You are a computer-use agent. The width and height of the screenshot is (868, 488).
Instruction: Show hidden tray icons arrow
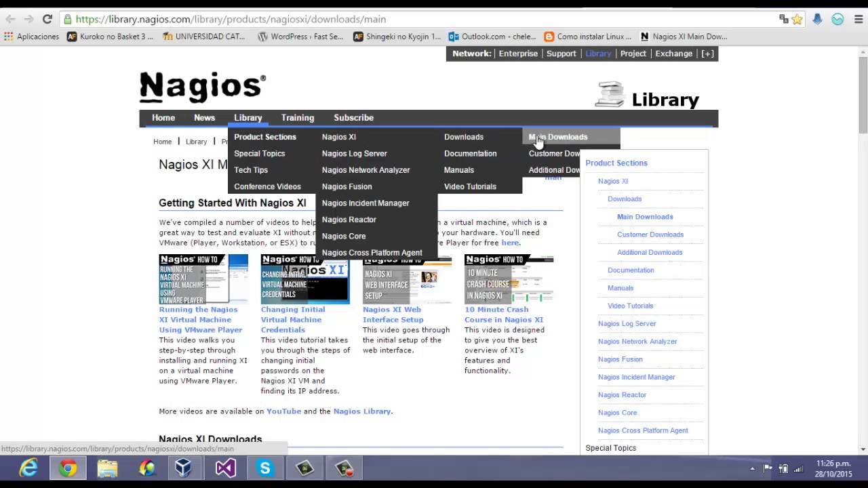[x=752, y=468]
